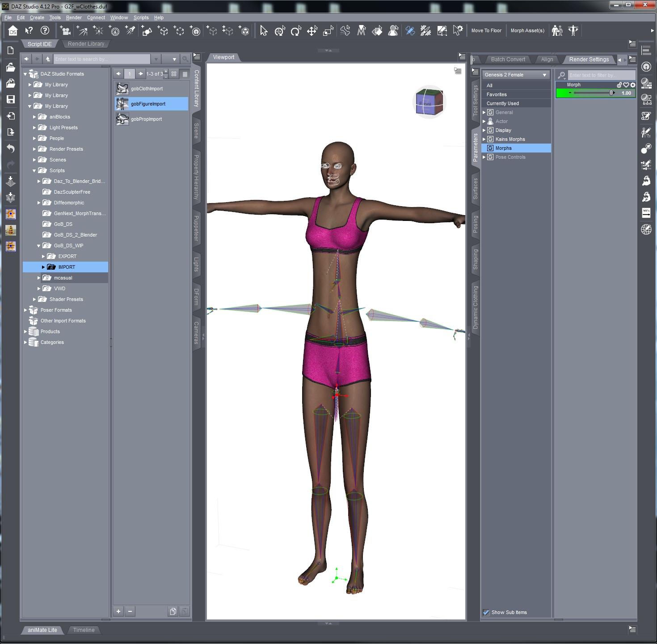The width and height of the screenshot is (657, 644).
Task: Expand Poser Formats node
Action: tap(25, 310)
